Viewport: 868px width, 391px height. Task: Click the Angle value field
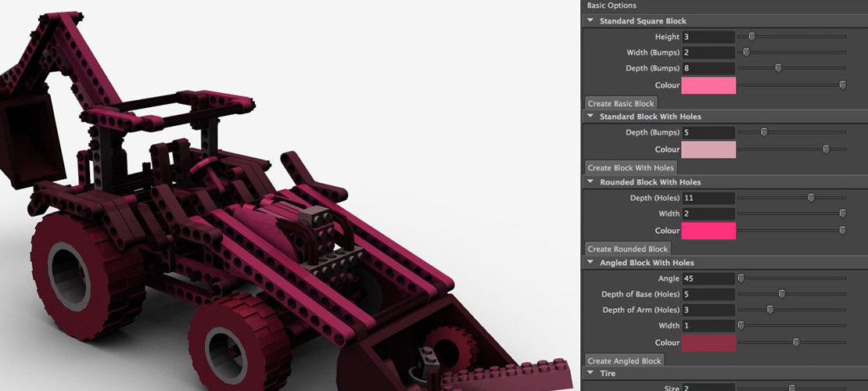coord(708,278)
